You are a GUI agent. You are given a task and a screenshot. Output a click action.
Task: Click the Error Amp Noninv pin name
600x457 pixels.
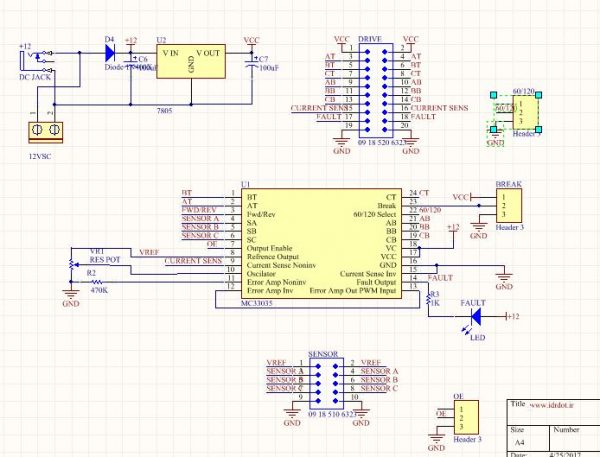(277, 282)
